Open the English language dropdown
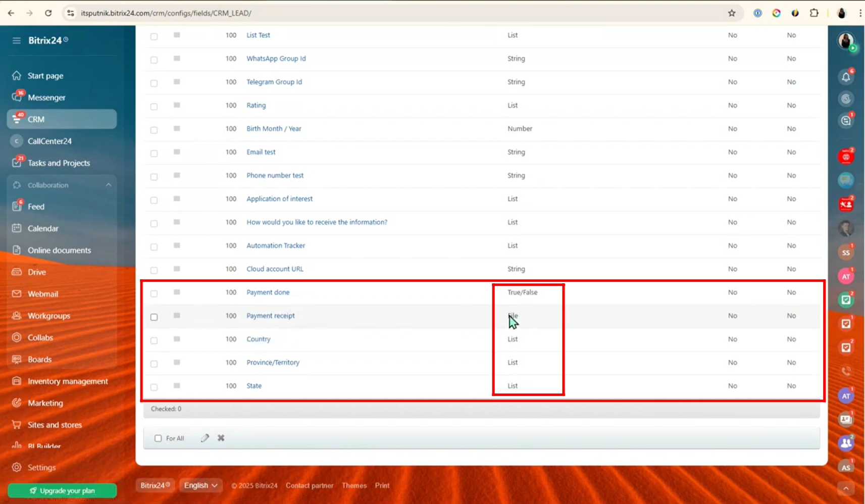This screenshot has height=504, width=865. click(x=200, y=485)
